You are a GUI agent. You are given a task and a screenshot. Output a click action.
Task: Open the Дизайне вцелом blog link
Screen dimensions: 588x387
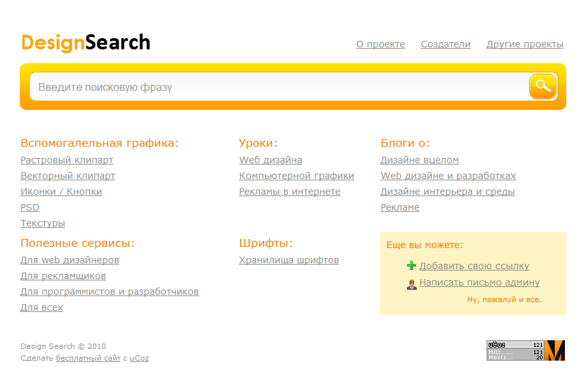coord(421,160)
